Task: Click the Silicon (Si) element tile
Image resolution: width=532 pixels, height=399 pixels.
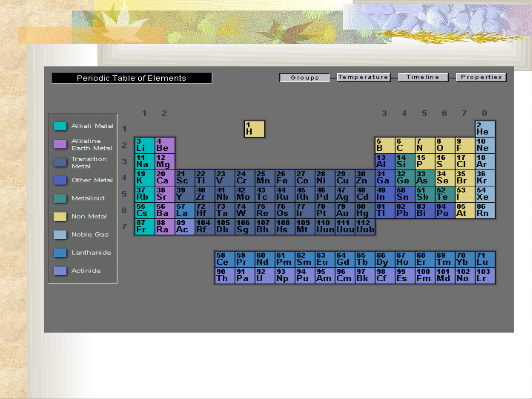Action: pos(405,161)
